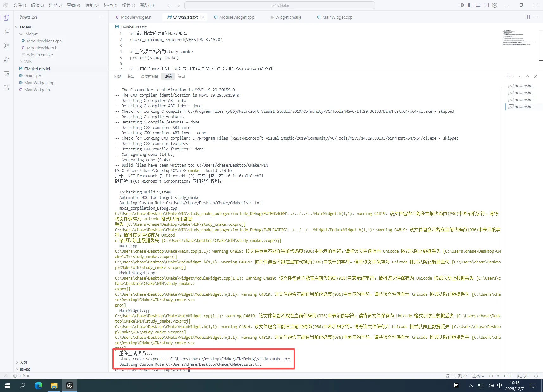Switch to the MainWidget.cpp editor tab
The width and height of the screenshot is (543, 392).
(x=335, y=17)
